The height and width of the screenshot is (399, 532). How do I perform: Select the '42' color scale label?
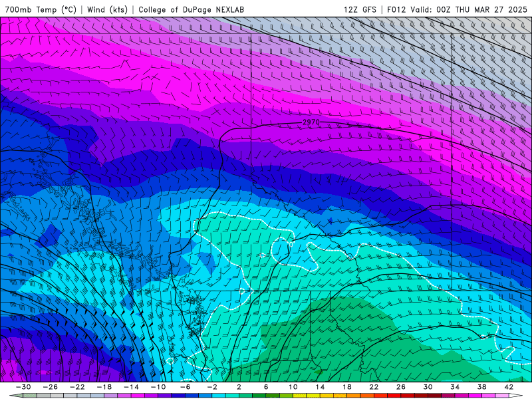(509, 387)
